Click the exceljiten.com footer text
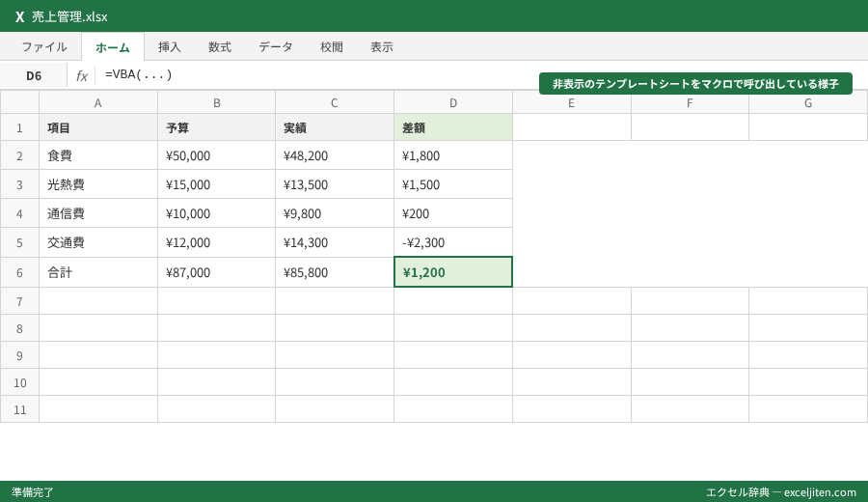868x502 pixels. click(820, 492)
